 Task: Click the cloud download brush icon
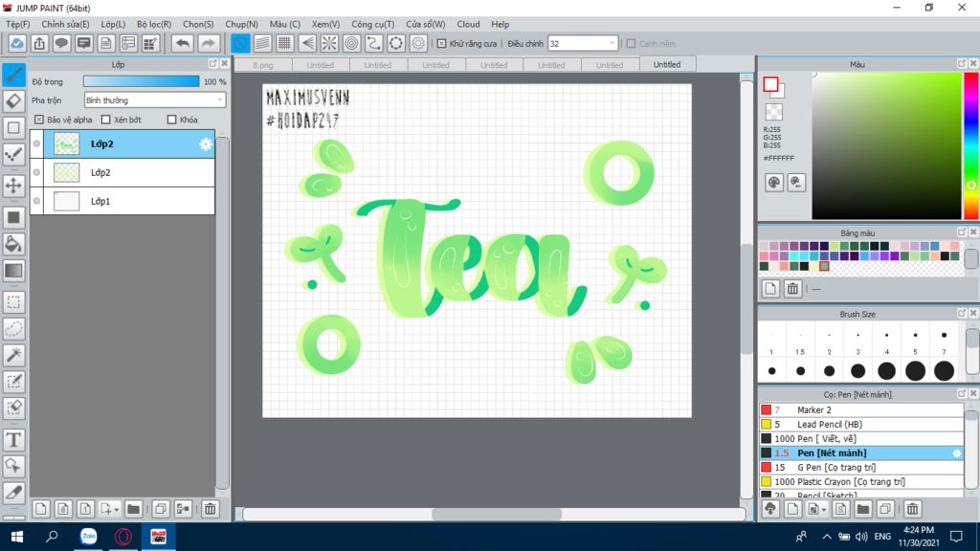770,509
